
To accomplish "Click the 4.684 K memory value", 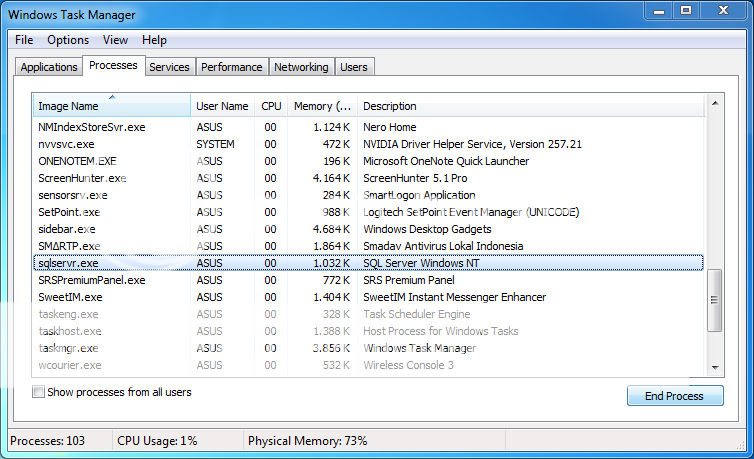I will [x=331, y=229].
